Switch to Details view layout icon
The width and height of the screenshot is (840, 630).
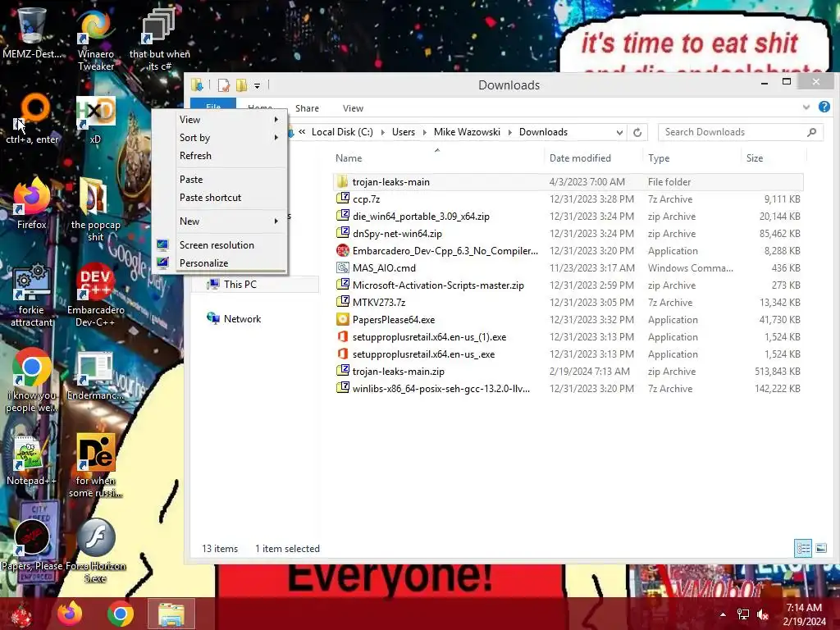click(803, 548)
